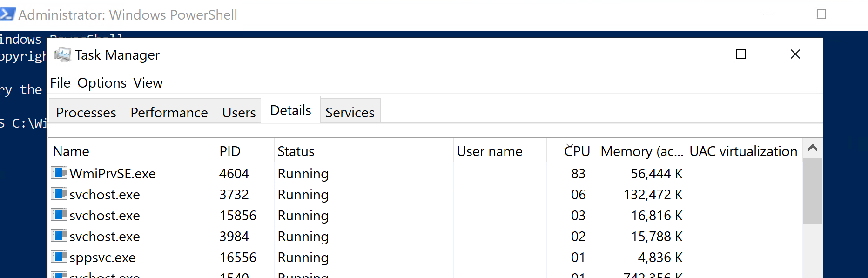
Task: Click the Administrator: Windows PowerShell title text
Action: (128, 15)
